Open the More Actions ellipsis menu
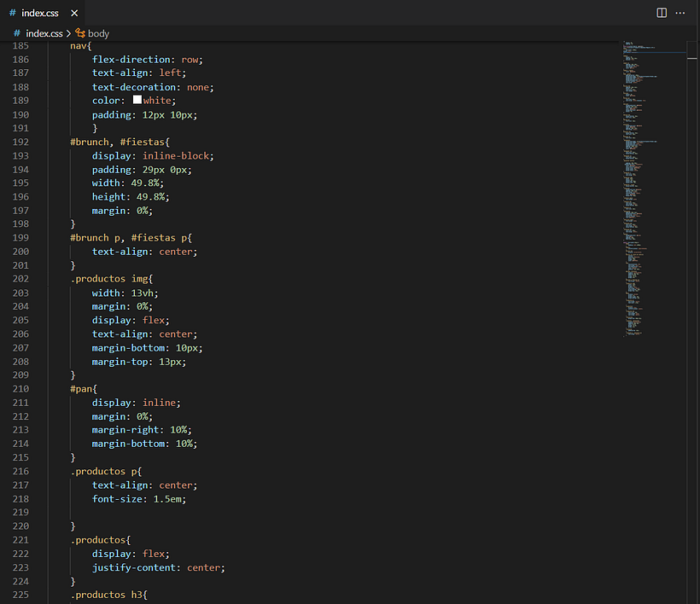700x604 pixels. click(x=680, y=13)
